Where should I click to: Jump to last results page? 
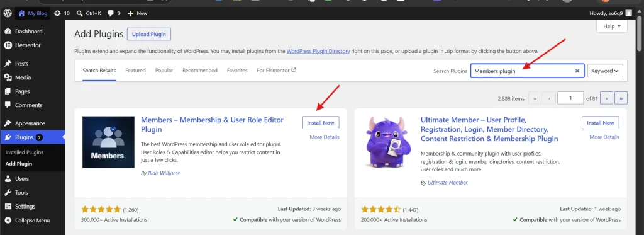[x=621, y=98]
